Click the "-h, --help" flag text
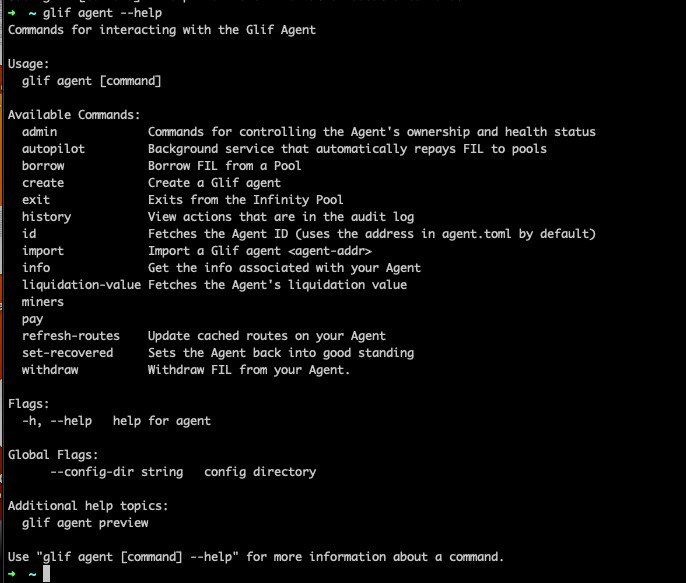The image size is (686, 583). [x=57, y=421]
